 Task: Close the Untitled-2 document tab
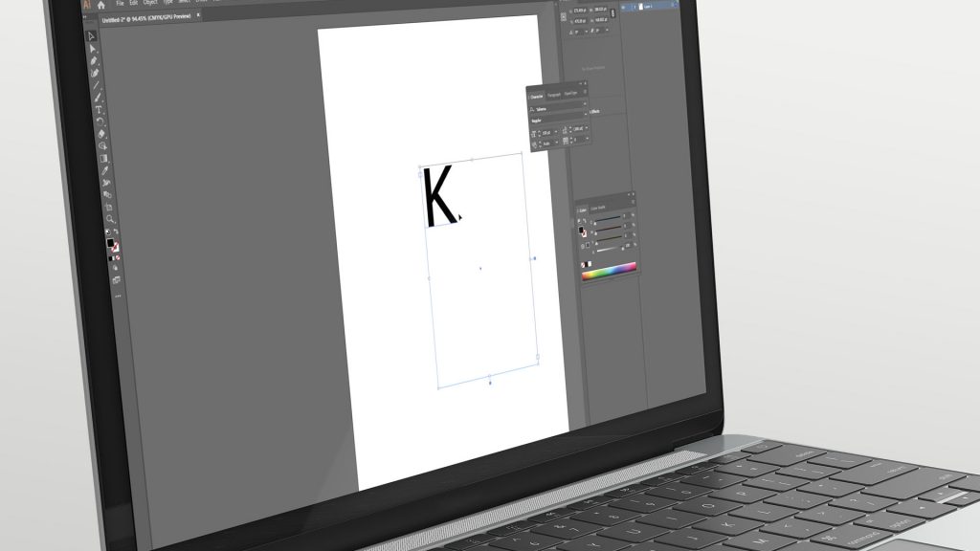pyautogui.click(x=198, y=15)
